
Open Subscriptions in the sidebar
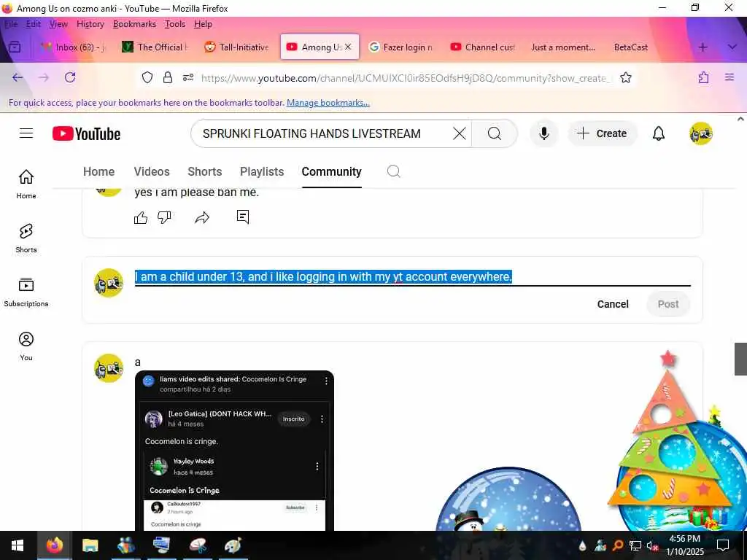click(26, 292)
